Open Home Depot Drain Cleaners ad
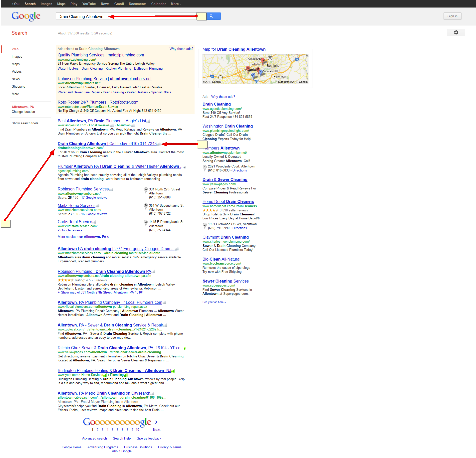Screen dimensions: 476x458 [228, 202]
